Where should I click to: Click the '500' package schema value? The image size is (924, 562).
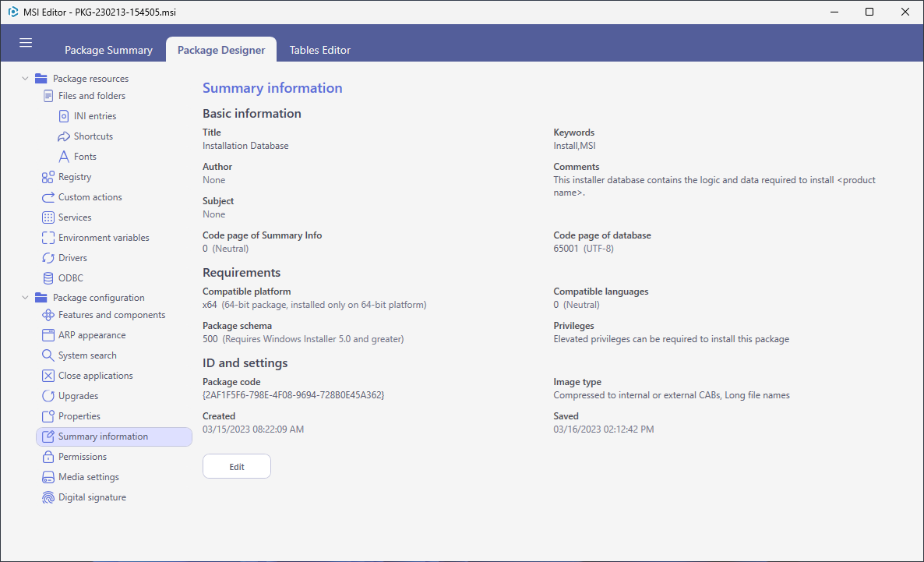click(x=303, y=339)
